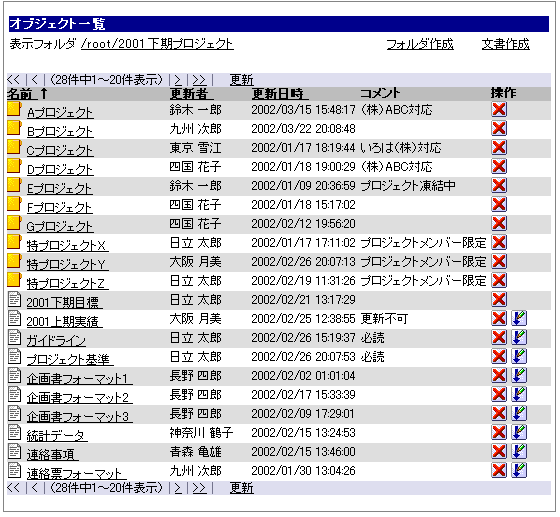Open the edit icon for ガイドライン
560x517 pixels.
pos(519,337)
